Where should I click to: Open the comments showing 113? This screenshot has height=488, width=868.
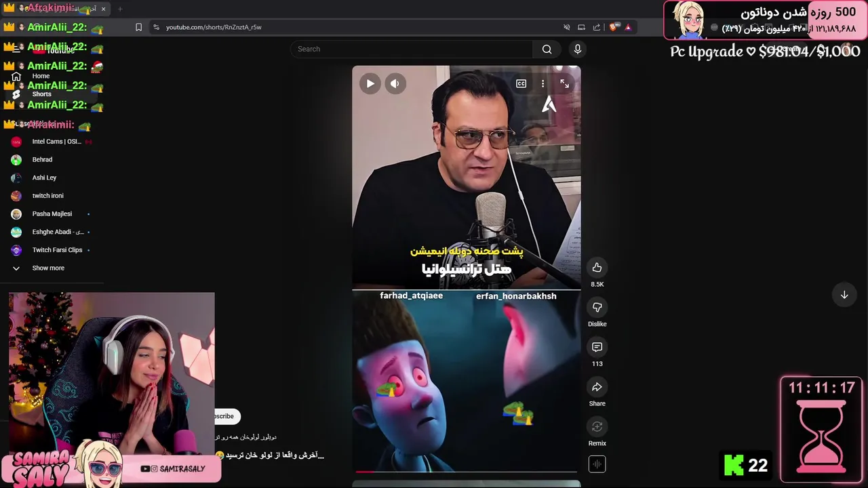[597, 347]
